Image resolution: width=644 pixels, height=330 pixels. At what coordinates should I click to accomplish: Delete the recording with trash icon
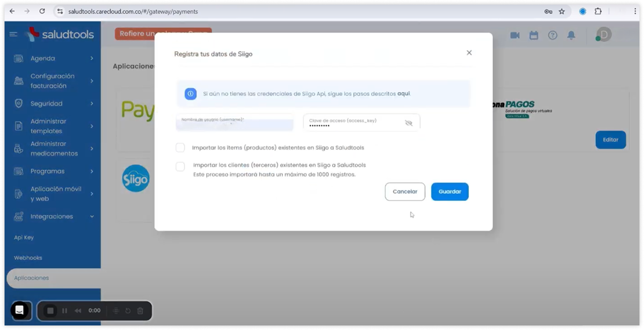(x=140, y=311)
